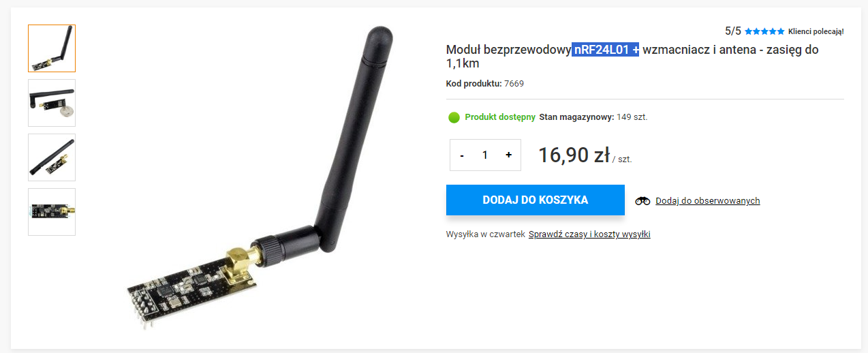The height and width of the screenshot is (353, 868).
Task: Select the second thumbnail with coin comparison
Action: (52, 103)
